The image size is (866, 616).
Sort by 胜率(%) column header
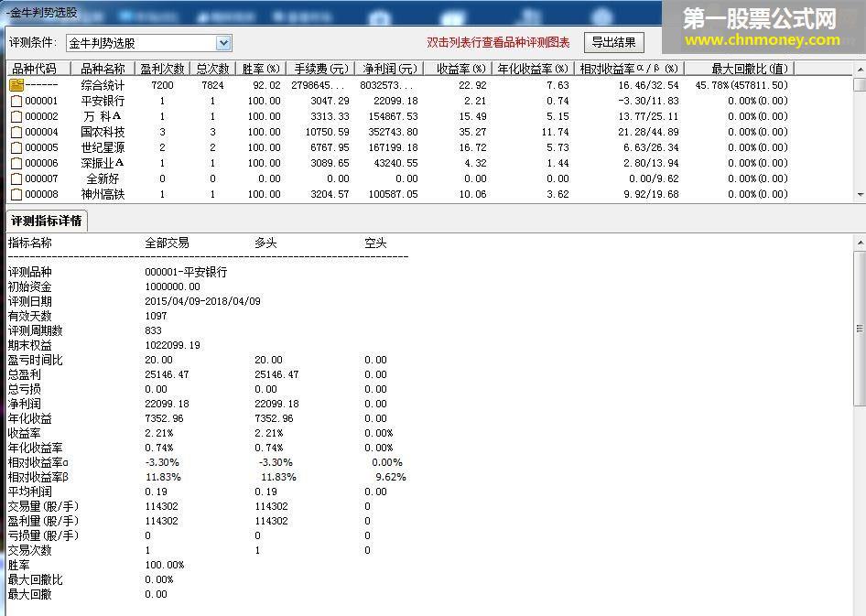[x=261, y=69]
